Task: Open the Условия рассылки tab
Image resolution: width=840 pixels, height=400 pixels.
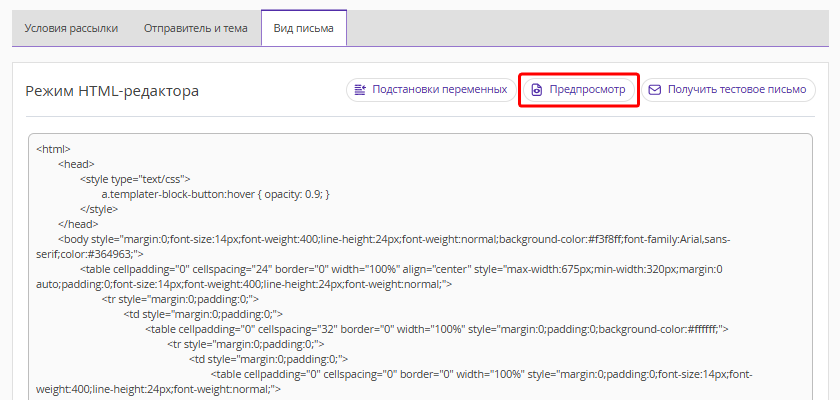Action: point(71,28)
